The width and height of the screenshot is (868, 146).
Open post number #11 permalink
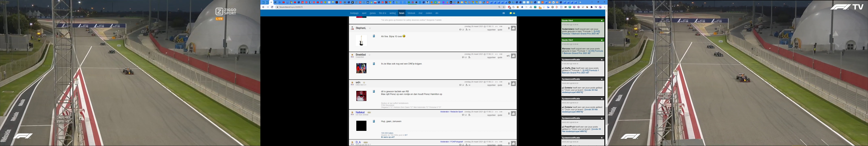point(496,26)
